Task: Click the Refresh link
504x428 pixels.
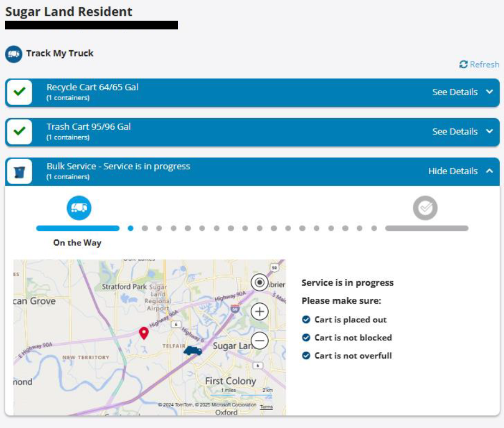Action: click(x=479, y=64)
